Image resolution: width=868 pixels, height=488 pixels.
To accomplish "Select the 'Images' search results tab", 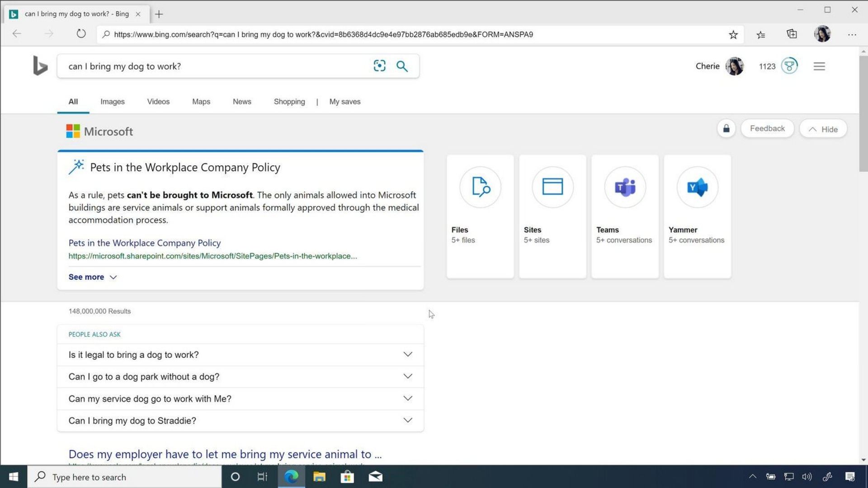I will [113, 101].
